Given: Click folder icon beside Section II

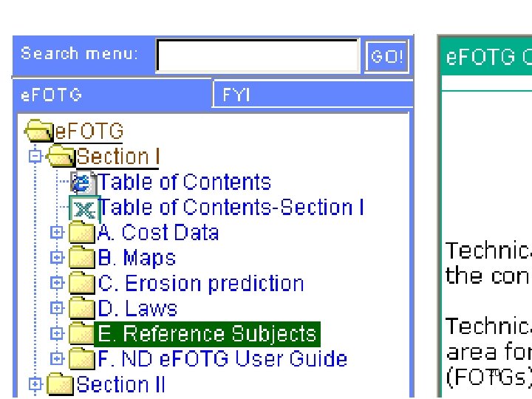Looking at the screenshot, I should pos(61,385).
